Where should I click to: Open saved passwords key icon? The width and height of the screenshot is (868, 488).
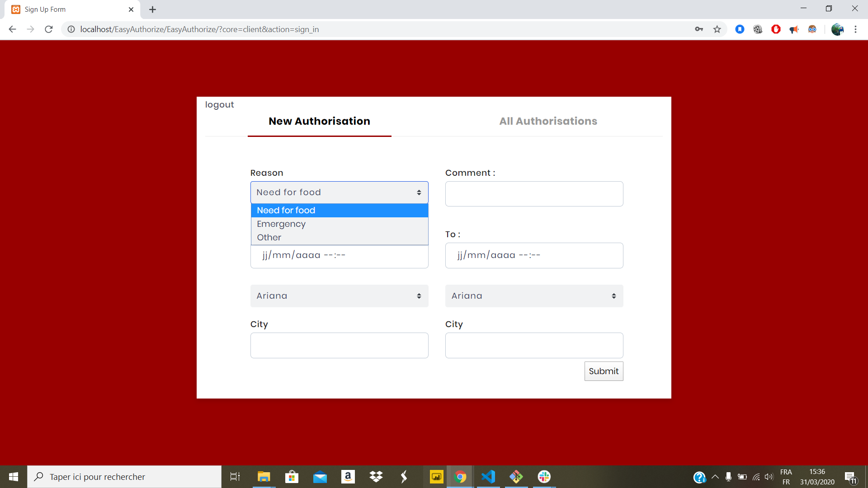[699, 29]
